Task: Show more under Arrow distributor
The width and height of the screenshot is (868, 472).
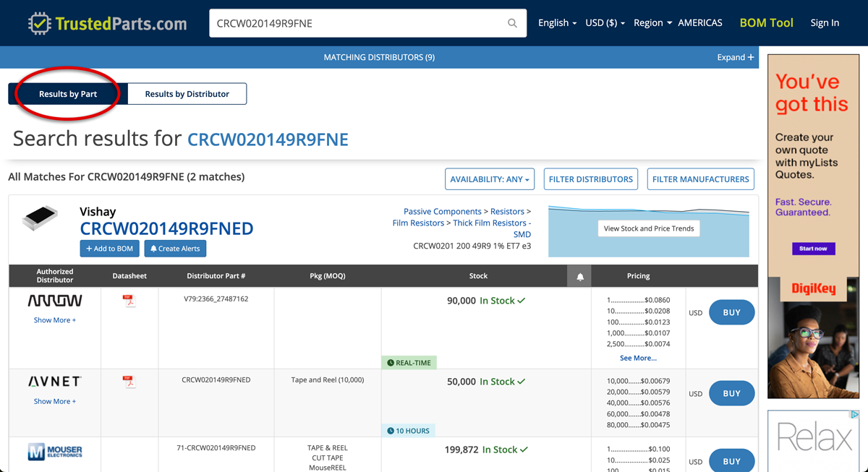Action: 55,320
